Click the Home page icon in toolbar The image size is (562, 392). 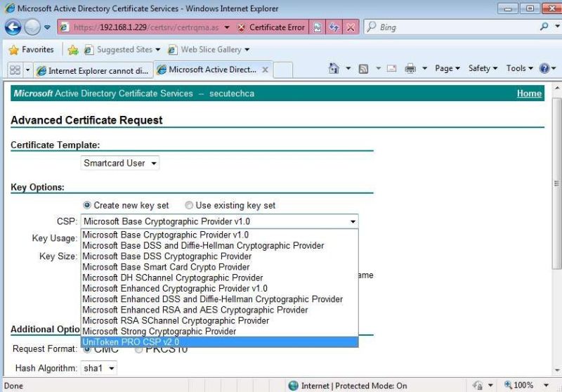pyautogui.click(x=334, y=68)
